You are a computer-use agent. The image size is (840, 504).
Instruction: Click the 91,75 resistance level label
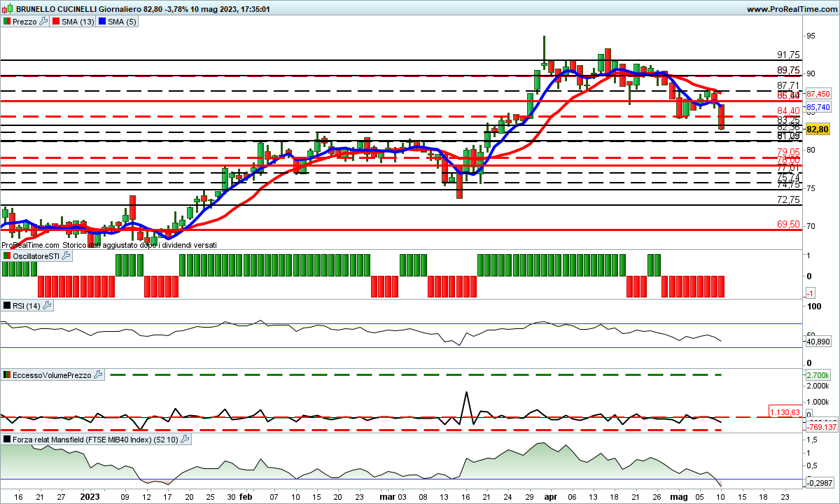pyautogui.click(x=788, y=55)
